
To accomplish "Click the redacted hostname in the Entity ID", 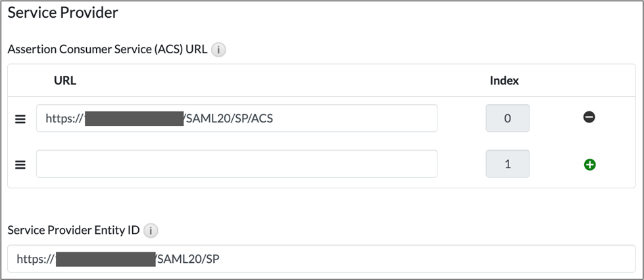I will tap(105, 259).
